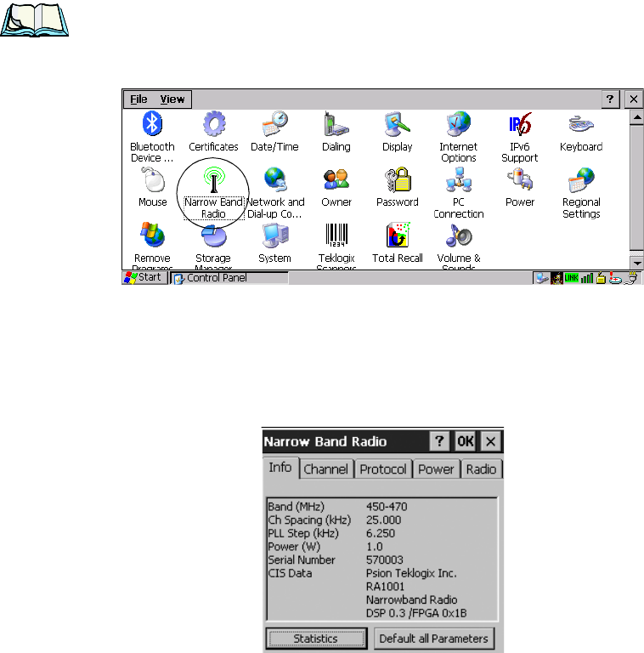
Task: Click the Control Panel help question mark button
Action: point(610,99)
